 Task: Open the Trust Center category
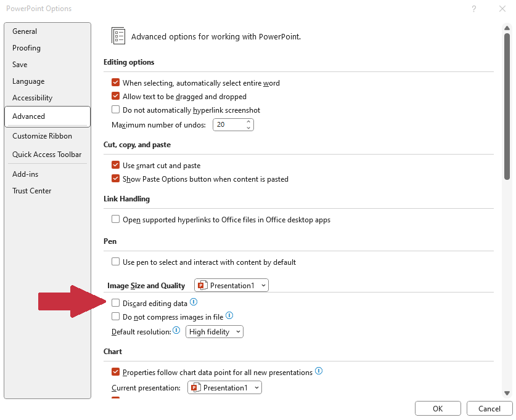pyautogui.click(x=32, y=191)
